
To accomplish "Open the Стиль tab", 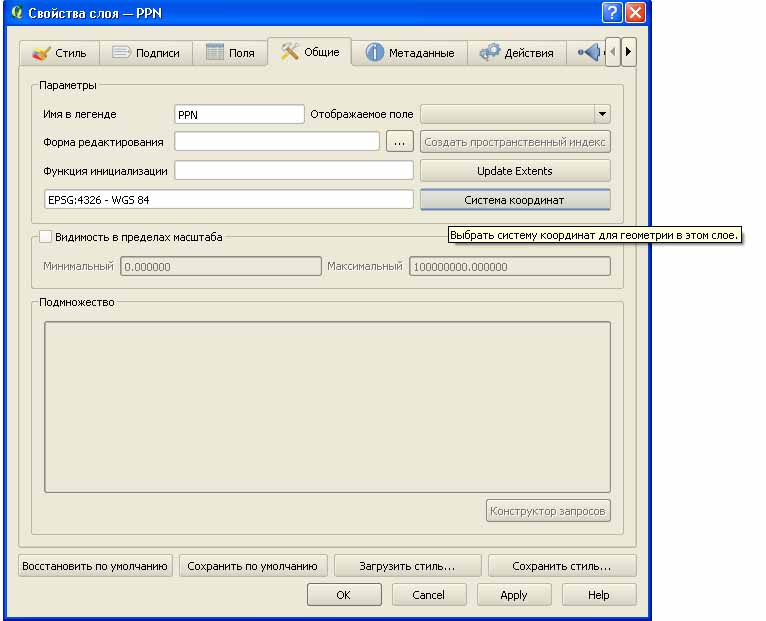I will point(60,53).
